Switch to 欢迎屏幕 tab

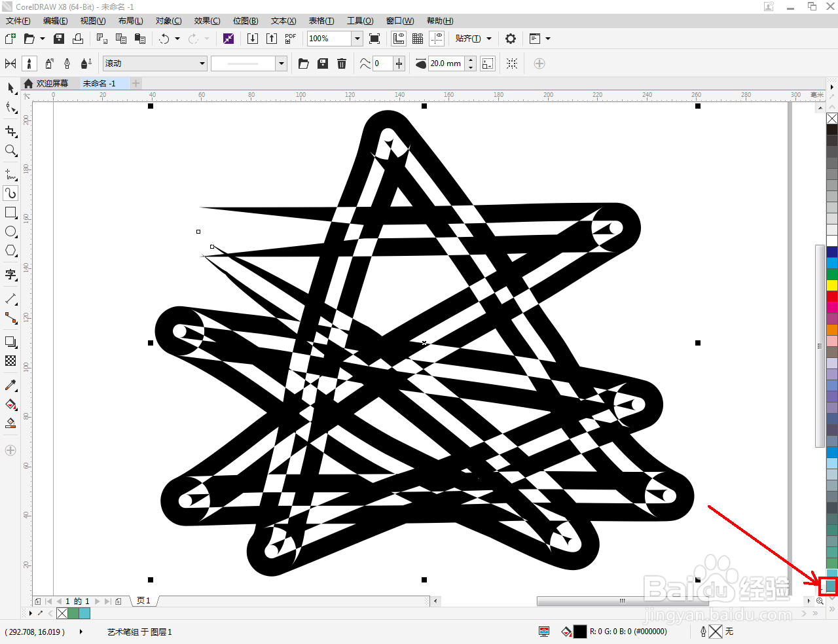tap(46, 83)
